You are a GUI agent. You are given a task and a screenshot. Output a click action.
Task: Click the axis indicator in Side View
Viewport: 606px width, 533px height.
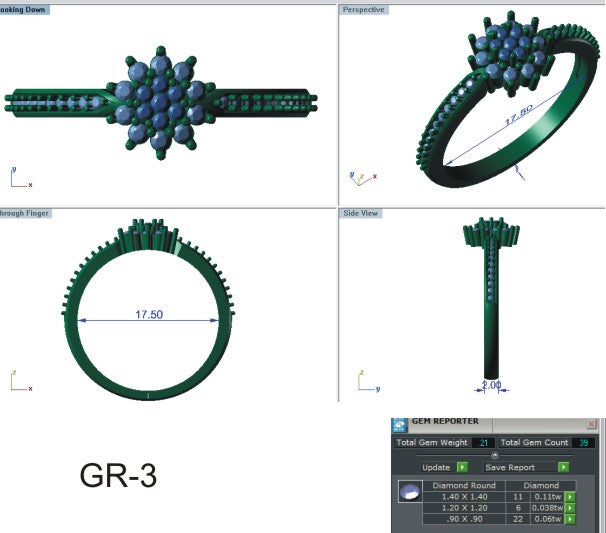click(x=369, y=381)
